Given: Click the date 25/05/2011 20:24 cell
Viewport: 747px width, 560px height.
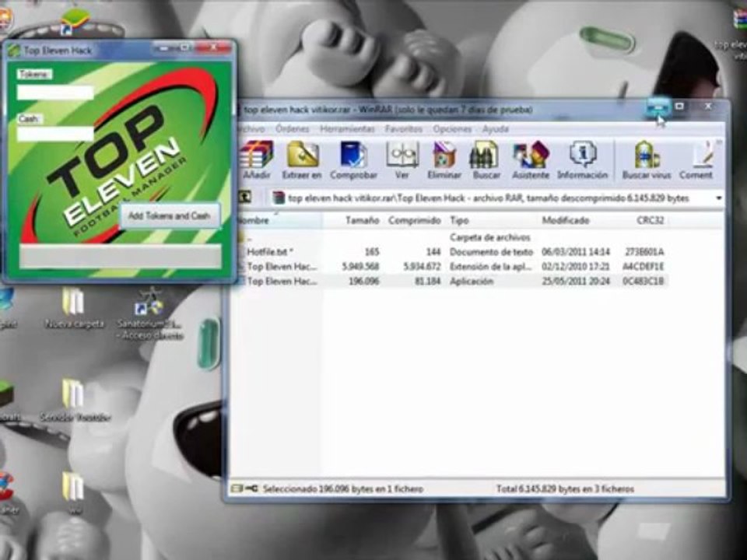Looking at the screenshot, I should 576,282.
